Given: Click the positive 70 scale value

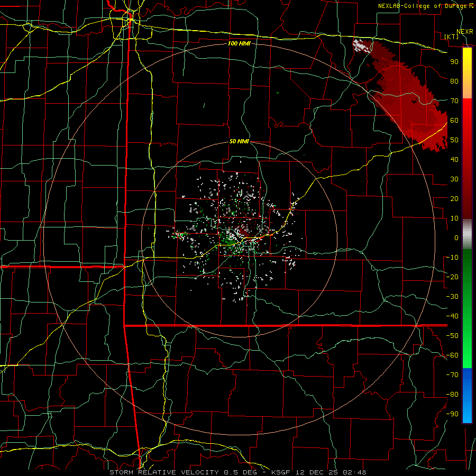Looking at the screenshot, I should point(454,101).
